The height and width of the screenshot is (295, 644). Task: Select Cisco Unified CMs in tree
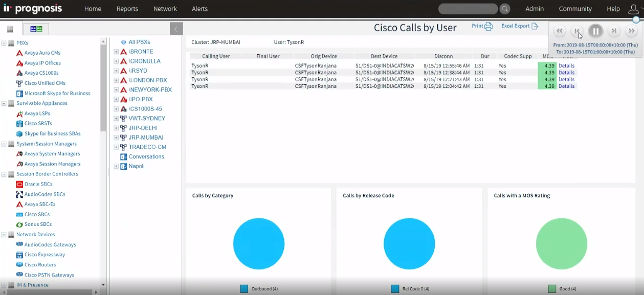click(45, 83)
